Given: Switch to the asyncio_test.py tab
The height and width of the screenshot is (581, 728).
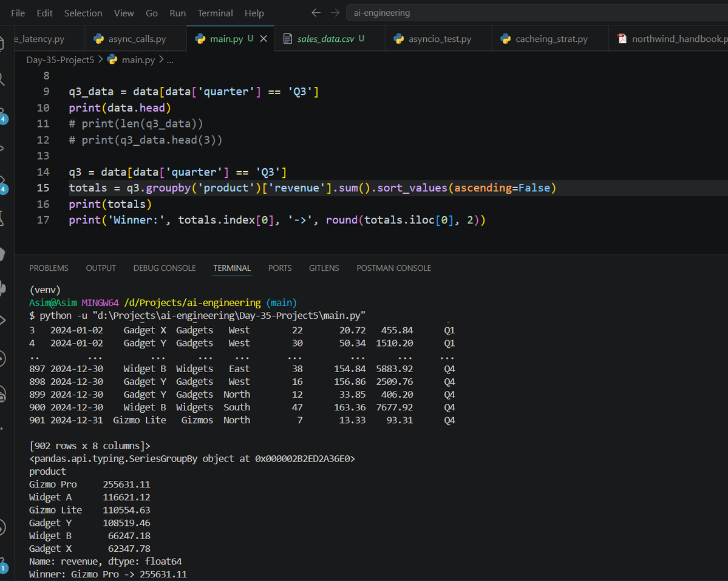Looking at the screenshot, I should [439, 39].
